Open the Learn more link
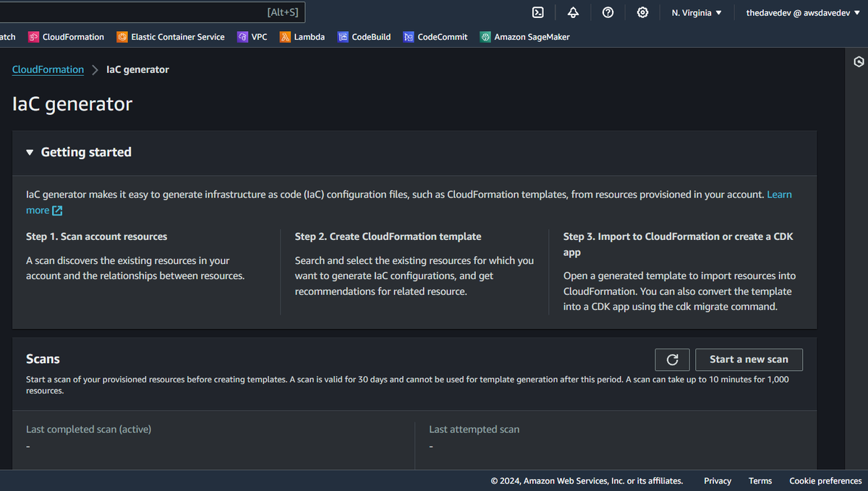868x491 pixels. tap(779, 195)
